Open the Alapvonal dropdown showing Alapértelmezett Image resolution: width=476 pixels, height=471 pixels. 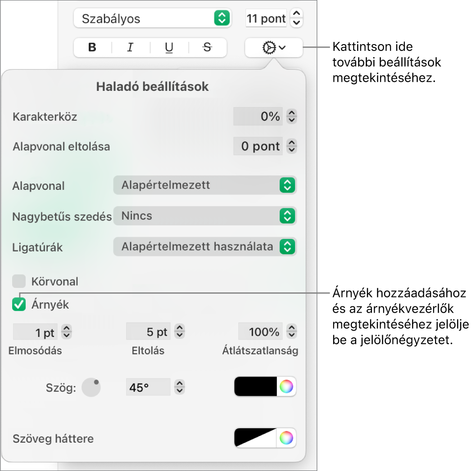(x=205, y=185)
